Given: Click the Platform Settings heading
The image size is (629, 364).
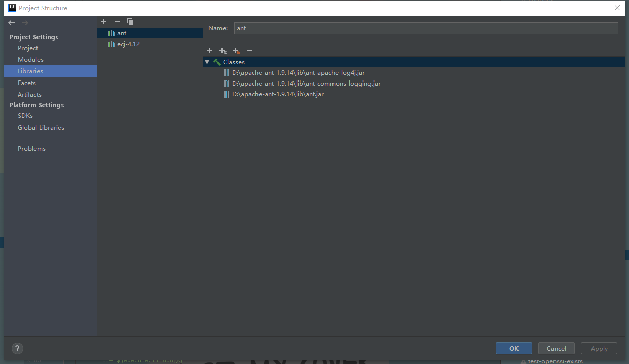Looking at the screenshot, I should [x=36, y=105].
